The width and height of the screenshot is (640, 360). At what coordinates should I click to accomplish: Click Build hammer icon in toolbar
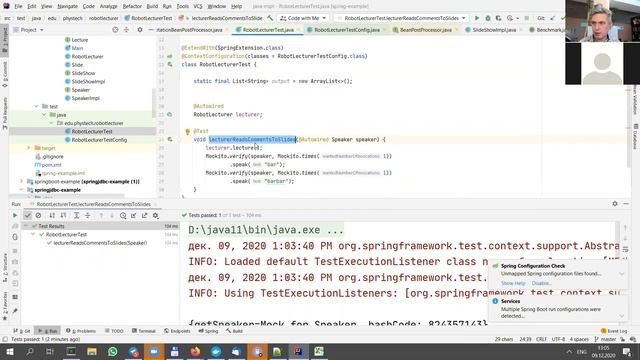270,18
